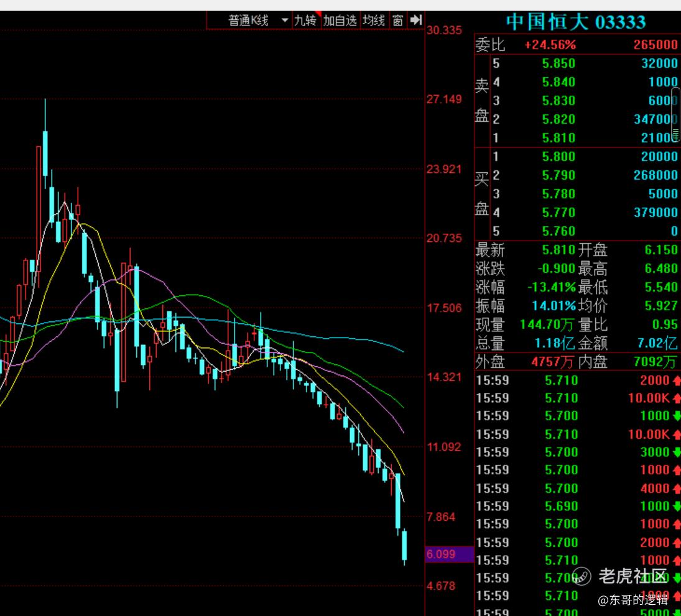Toggle the 均线 moving average button
Screen dimensions: 681x616
point(374,21)
